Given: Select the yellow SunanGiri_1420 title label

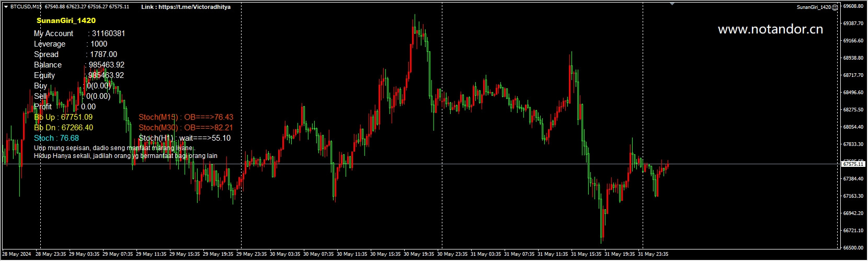Looking at the screenshot, I should tap(66, 20).
